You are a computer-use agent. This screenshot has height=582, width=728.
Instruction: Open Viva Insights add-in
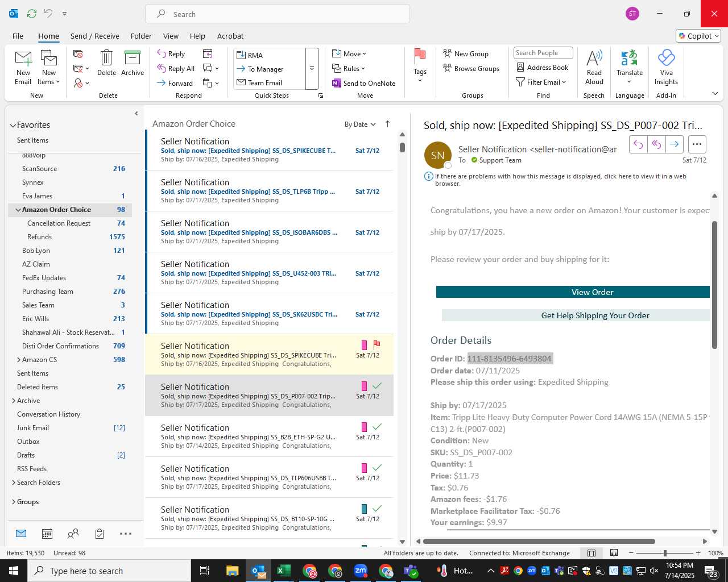pyautogui.click(x=666, y=67)
